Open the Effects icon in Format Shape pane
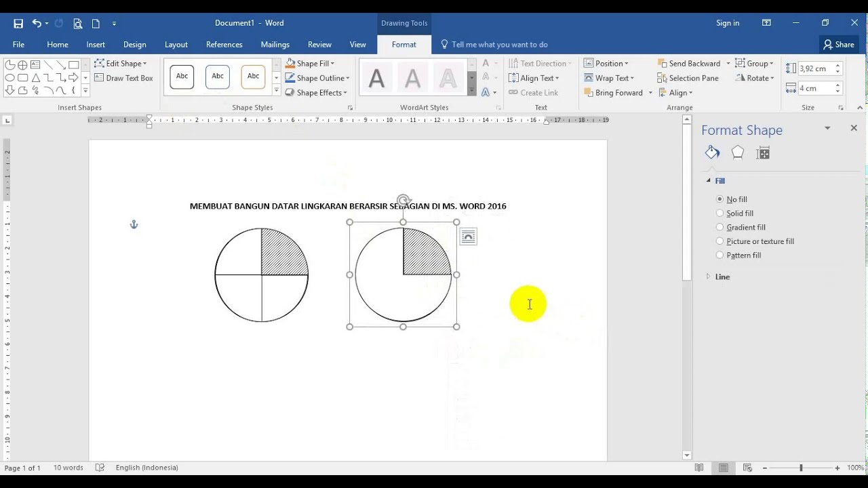This screenshot has width=868, height=488. click(x=737, y=152)
